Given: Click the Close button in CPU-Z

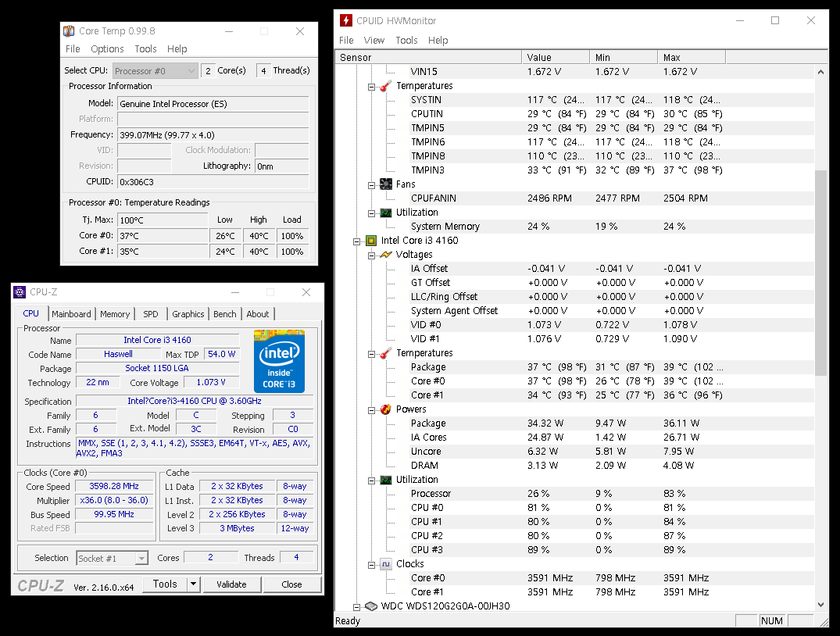Looking at the screenshot, I should pyautogui.click(x=291, y=584).
